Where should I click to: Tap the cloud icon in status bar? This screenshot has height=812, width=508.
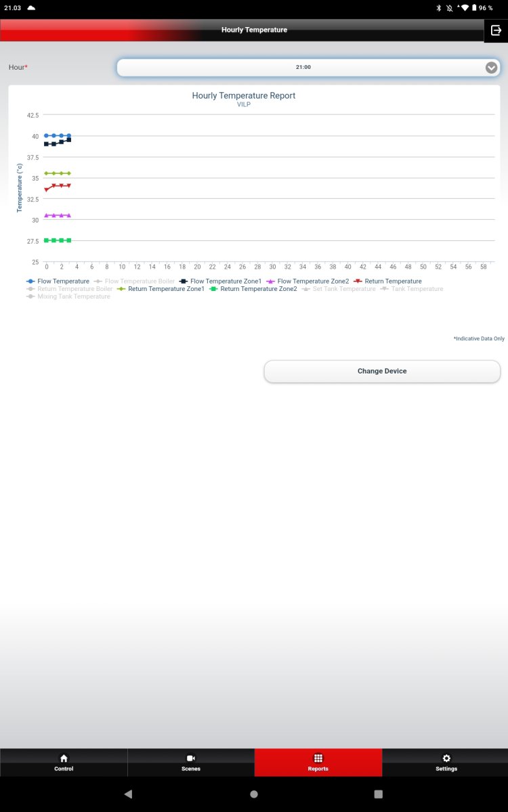[x=31, y=8]
